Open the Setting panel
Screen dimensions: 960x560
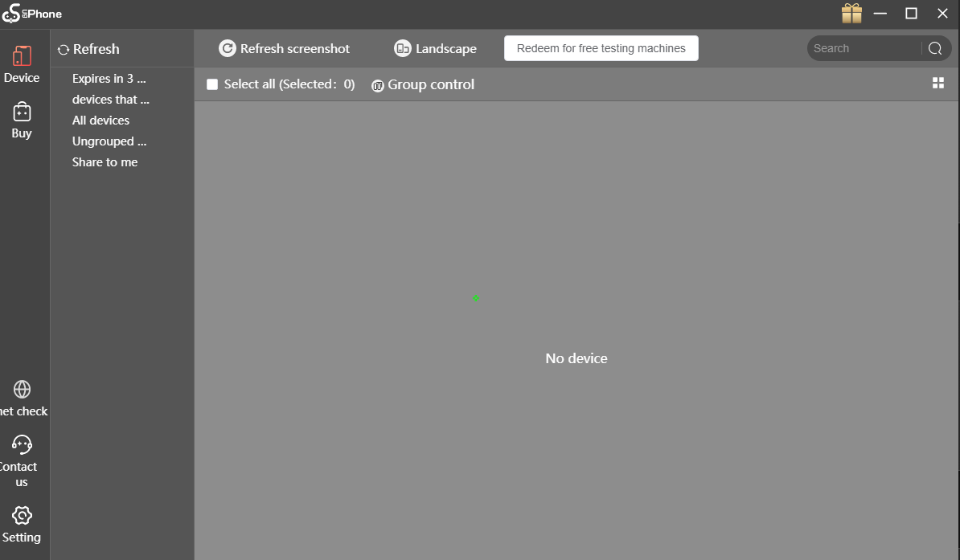[x=22, y=525]
